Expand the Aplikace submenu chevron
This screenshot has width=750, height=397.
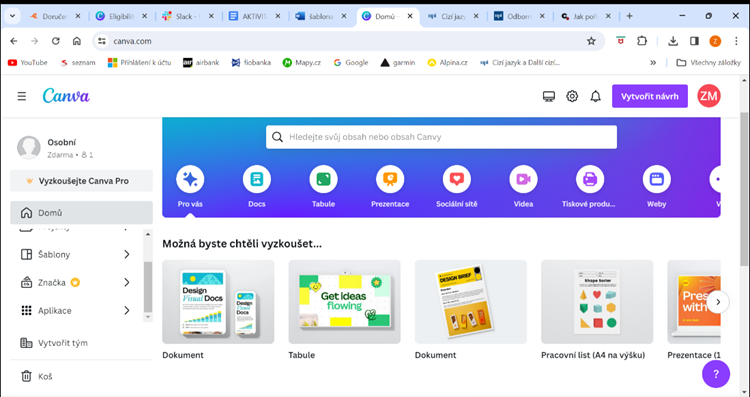(127, 311)
